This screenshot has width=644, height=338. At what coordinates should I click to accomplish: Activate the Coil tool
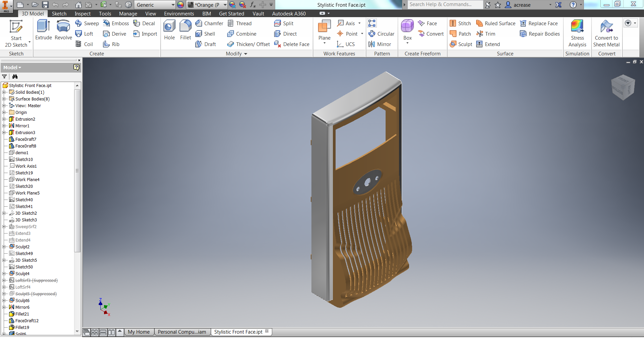point(84,44)
